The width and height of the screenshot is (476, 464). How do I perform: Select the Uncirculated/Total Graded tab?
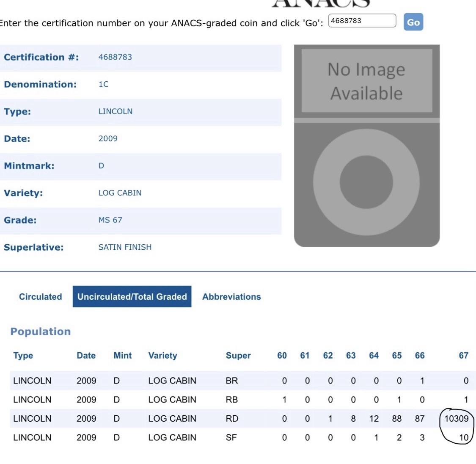coord(132,297)
